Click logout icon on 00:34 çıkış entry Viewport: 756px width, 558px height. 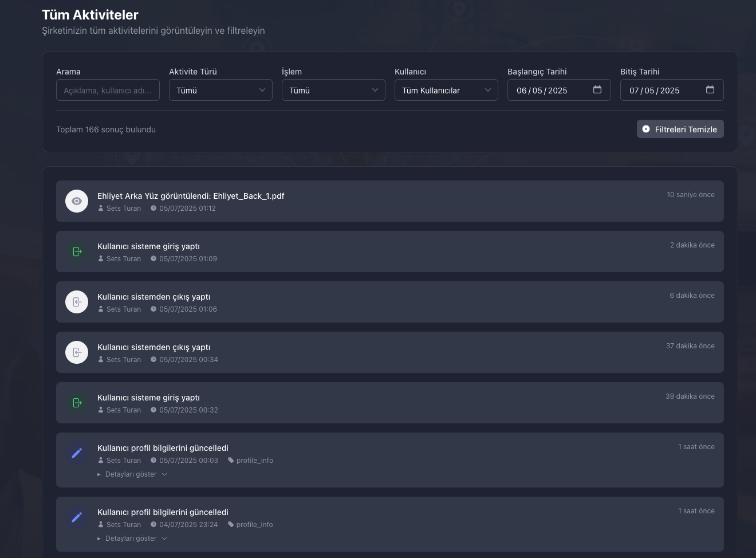(x=77, y=352)
